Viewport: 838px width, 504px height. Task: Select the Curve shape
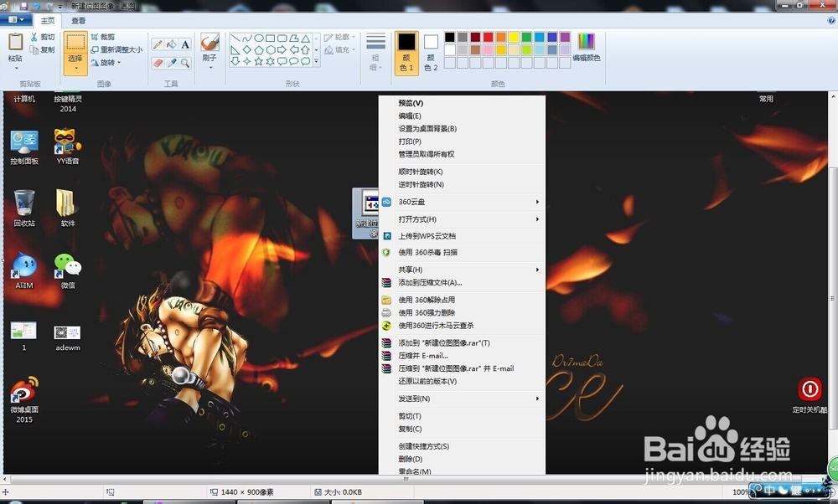pyautogui.click(x=247, y=39)
